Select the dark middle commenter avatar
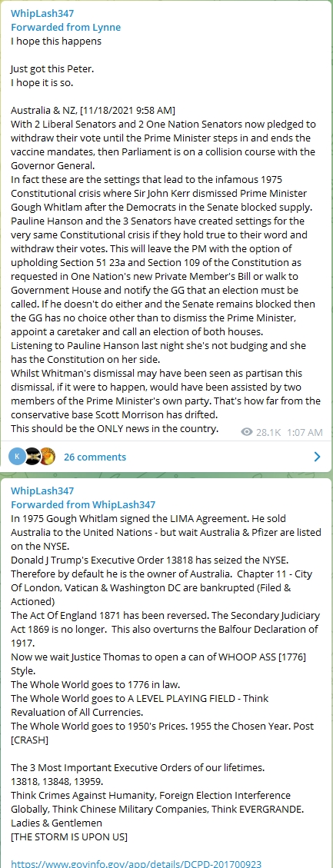 coord(34,457)
